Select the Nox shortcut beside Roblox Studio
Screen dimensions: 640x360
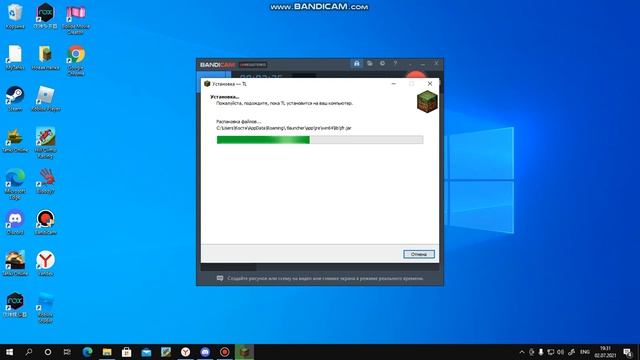click(x=15, y=304)
